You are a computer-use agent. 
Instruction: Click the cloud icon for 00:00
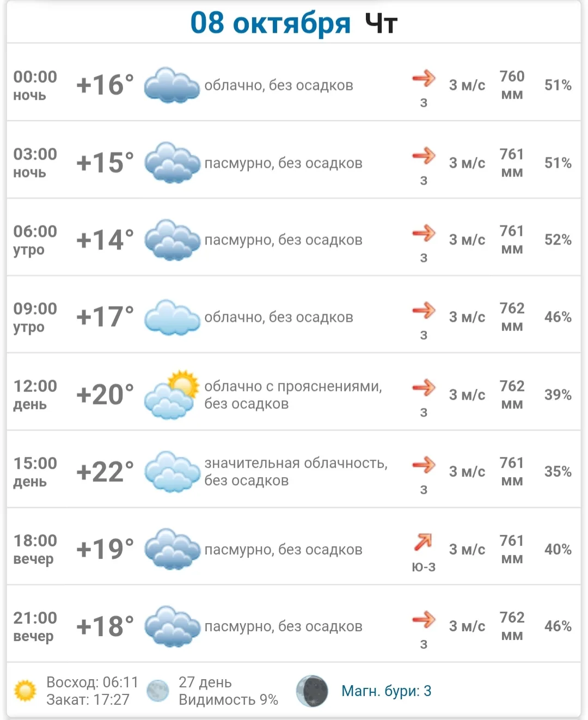tap(172, 85)
